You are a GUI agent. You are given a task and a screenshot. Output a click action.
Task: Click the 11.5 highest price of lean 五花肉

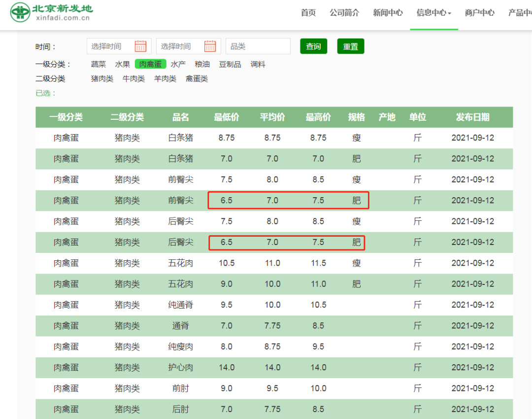tap(318, 263)
